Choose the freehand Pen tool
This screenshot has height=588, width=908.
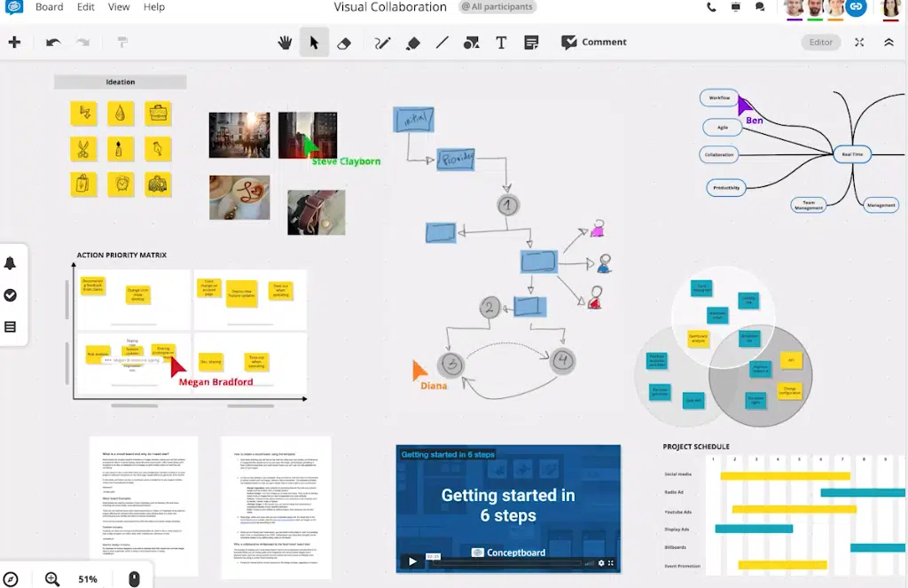coord(382,43)
